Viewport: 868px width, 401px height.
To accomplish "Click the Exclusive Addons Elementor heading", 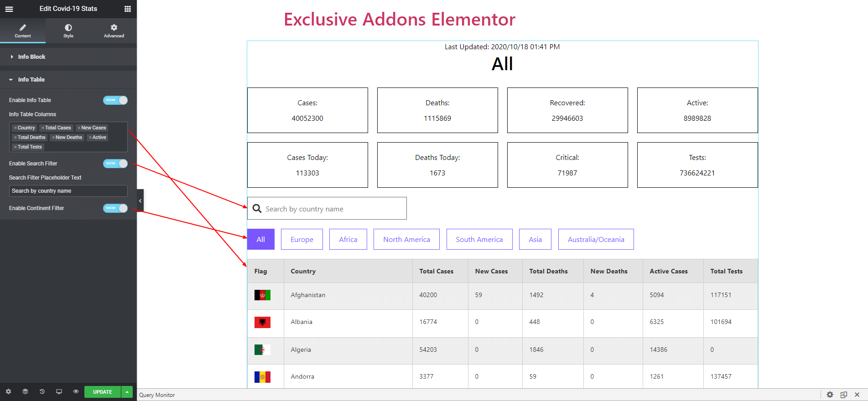I will click(x=400, y=20).
